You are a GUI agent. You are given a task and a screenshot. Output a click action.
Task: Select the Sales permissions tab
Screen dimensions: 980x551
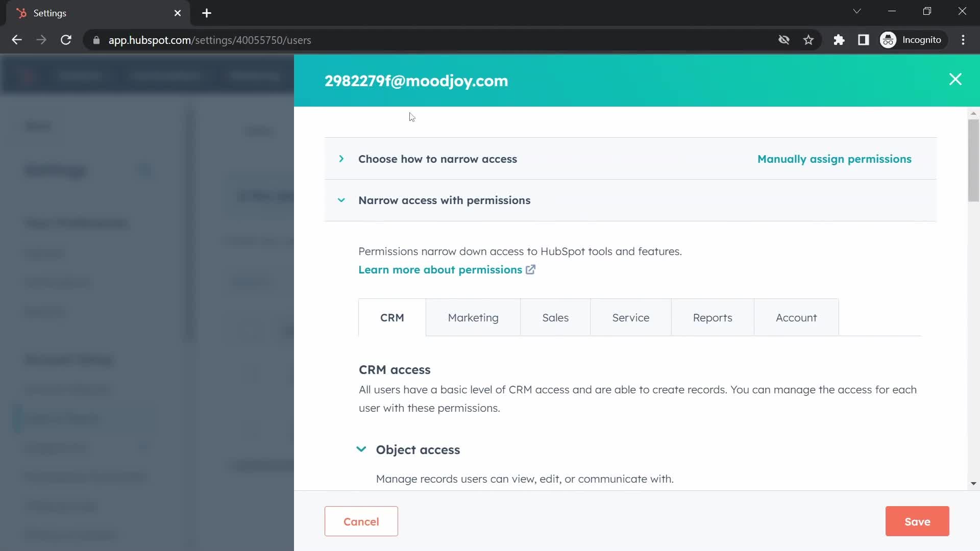pyautogui.click(x=555, y=317)
